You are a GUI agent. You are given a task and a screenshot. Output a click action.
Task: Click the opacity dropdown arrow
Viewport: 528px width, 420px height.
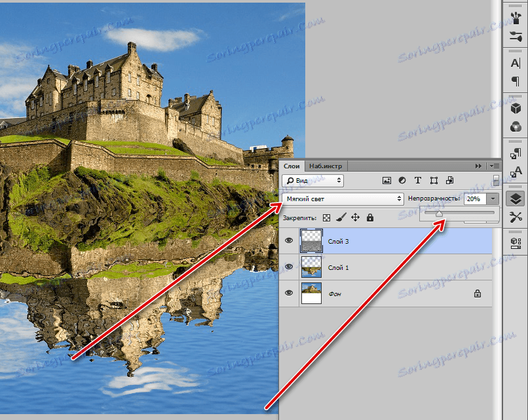click(x=493, y=199)
